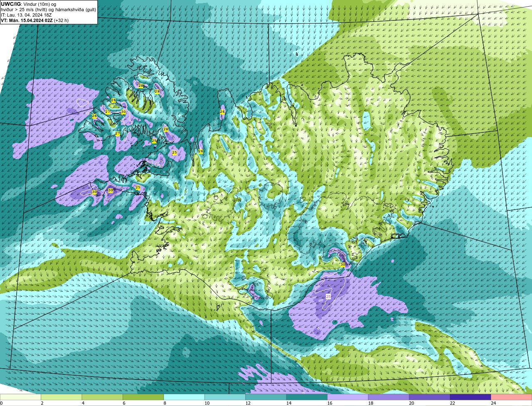Pick the 8–10 m/s light cyan legend swatch

tap(184, 397)
